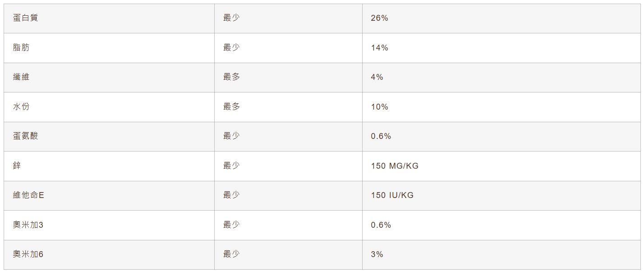Click the 脂肪 row label
Viewport: 644px width, 276px height.
pyautogui.click(x=21, y=47)
